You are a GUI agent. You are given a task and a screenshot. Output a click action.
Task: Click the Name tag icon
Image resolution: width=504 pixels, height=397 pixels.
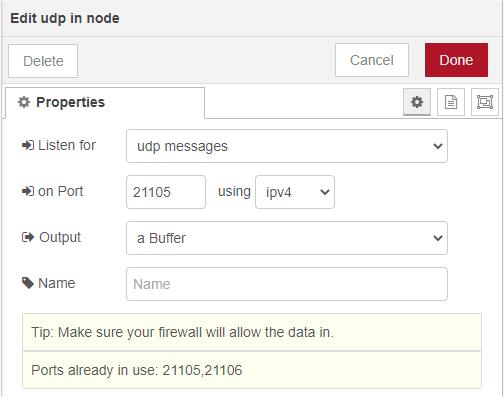(28, 283)
